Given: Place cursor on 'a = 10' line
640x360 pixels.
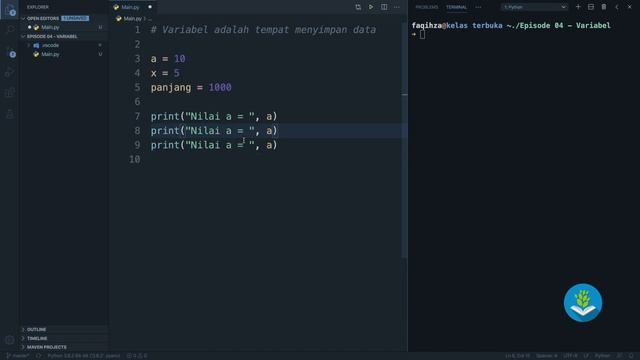Looking at the screenshot, I should [x=168, y=59].
